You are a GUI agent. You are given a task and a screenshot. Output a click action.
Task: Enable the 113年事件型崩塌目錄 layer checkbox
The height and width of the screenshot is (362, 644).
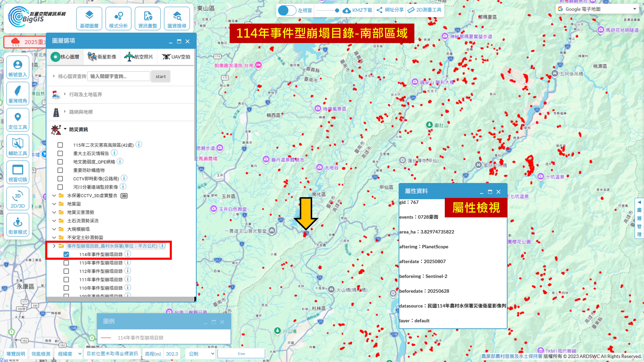[66, 263]
